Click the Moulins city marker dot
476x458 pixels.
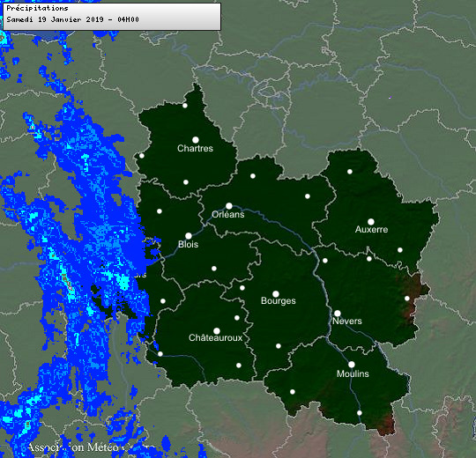point(352,365)
